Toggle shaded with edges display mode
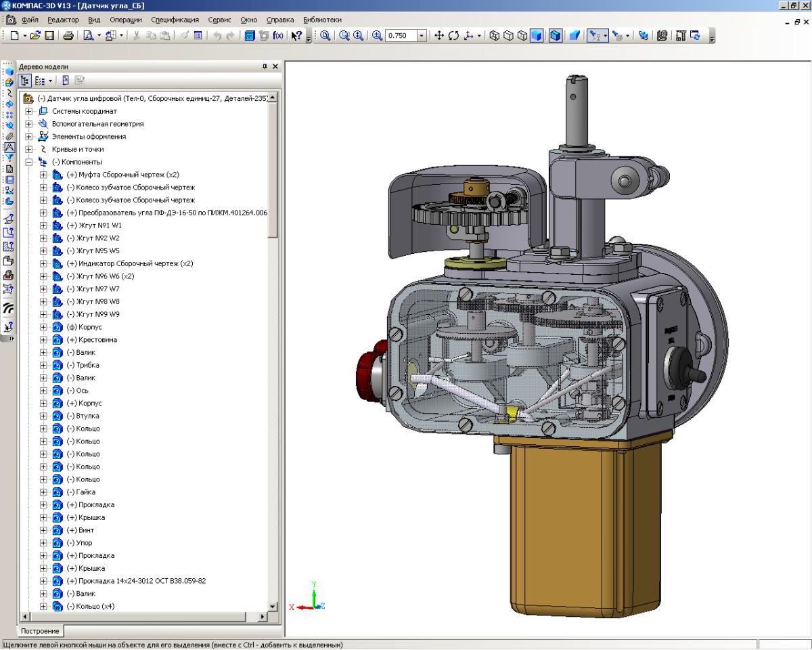Image resolution: width=812 pixels, height=650 pixels. (555, 36)
